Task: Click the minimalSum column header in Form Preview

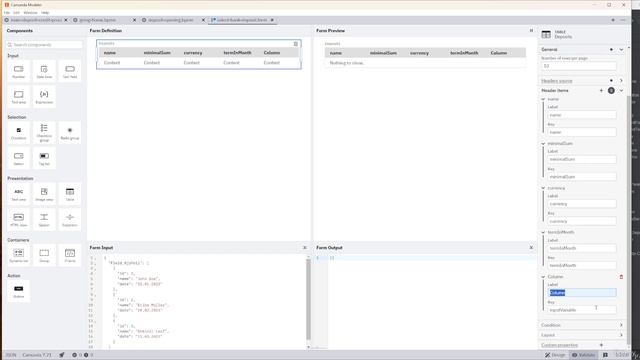Action: pyautogui.click(x=383, y=53)
